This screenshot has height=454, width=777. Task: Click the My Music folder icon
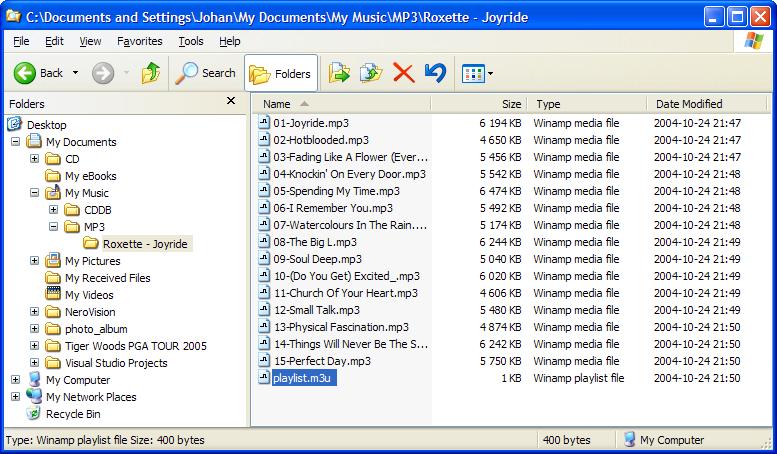(x=53, y=193)
